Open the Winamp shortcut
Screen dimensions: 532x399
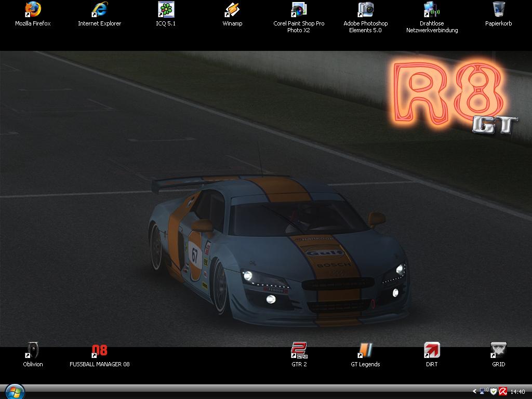(232, 10)
